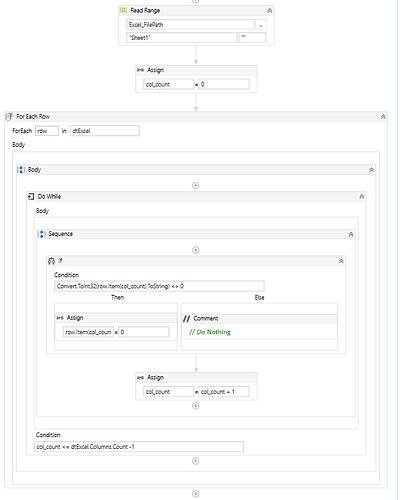Click the If activity icon

coord(51,261)
